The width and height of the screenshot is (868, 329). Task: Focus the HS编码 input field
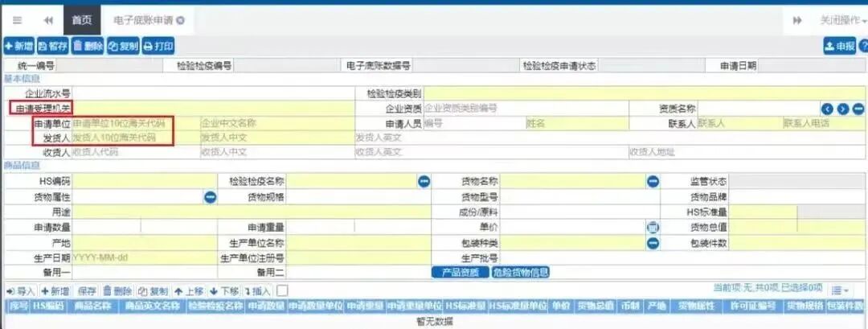click(x=145, y=181)
